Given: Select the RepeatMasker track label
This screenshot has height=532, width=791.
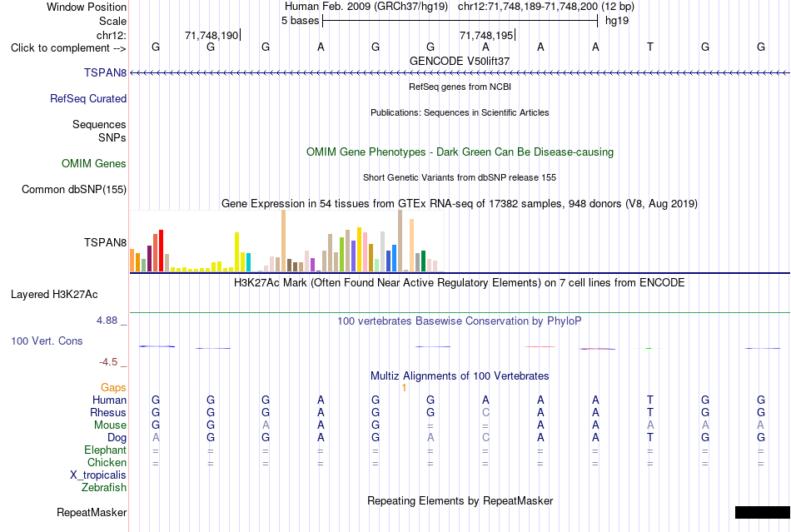Looking at the screenshot, I should 92,512.
